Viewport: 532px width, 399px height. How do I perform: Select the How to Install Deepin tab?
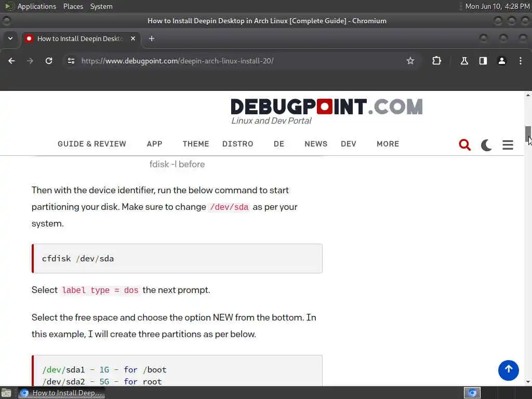point(79,38)
